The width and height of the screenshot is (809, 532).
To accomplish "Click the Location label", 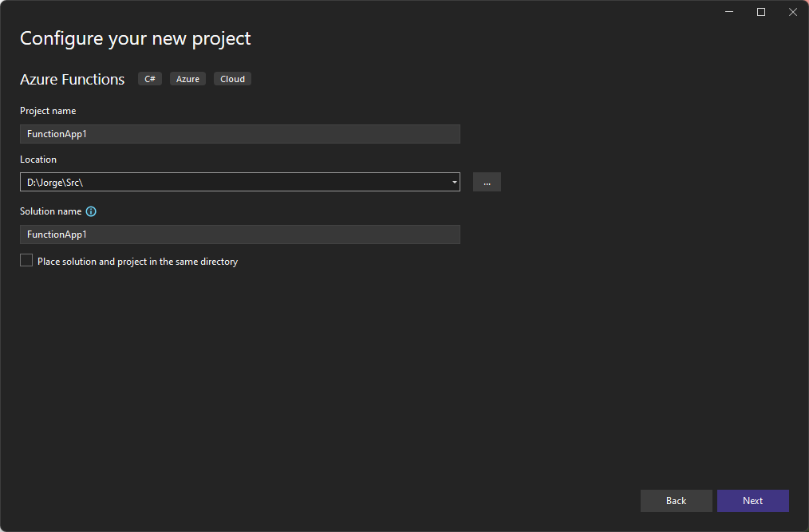I will [38, 160].
